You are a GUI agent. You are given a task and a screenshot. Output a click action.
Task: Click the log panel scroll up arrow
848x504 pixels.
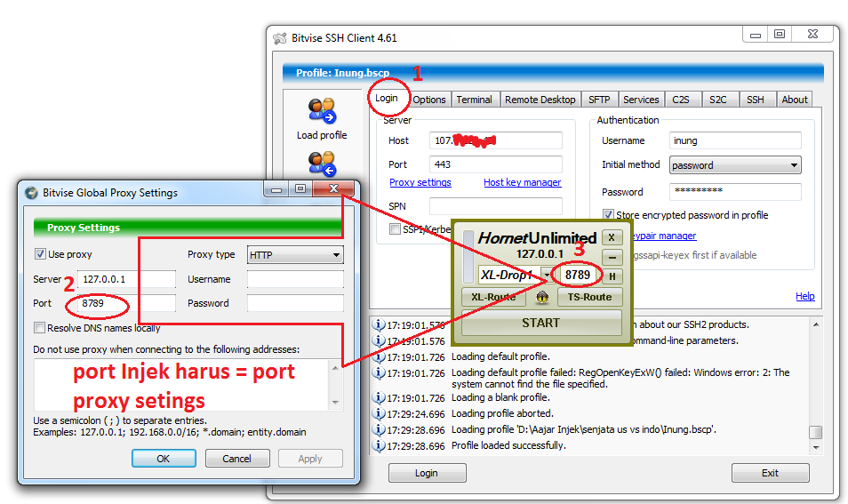tap(816, 324)
